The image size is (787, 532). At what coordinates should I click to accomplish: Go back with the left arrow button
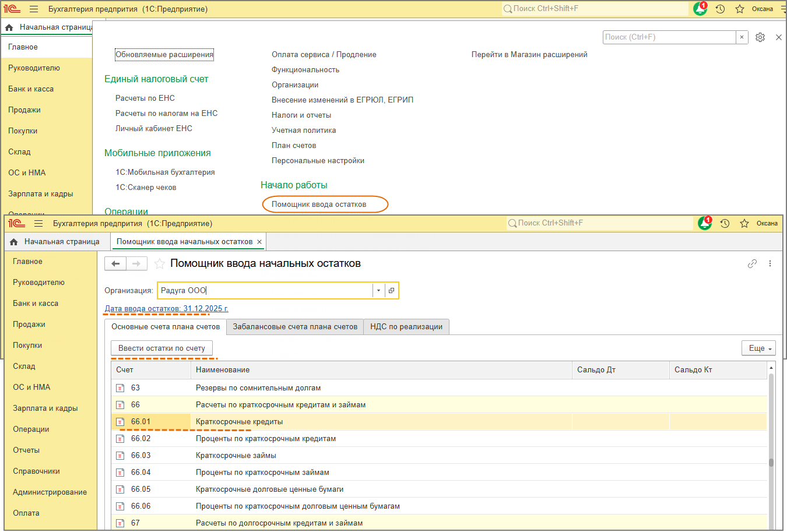click(115, 264)
